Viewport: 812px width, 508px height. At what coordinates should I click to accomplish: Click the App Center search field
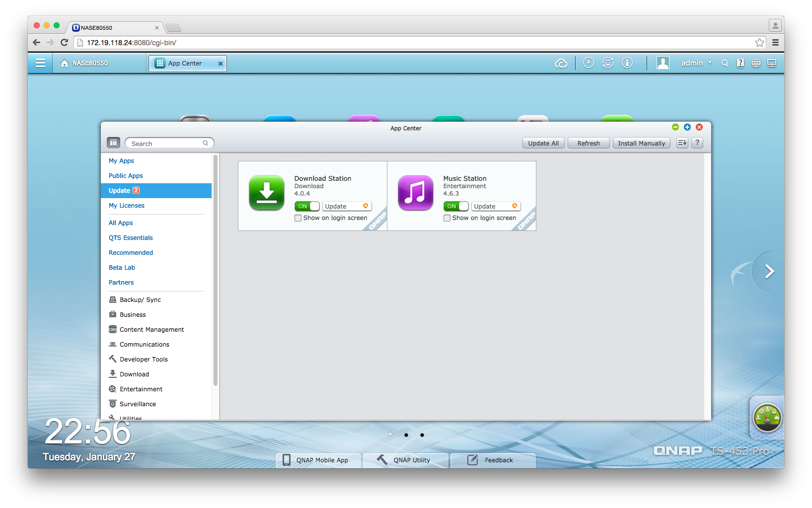click(x=169, y=143)
